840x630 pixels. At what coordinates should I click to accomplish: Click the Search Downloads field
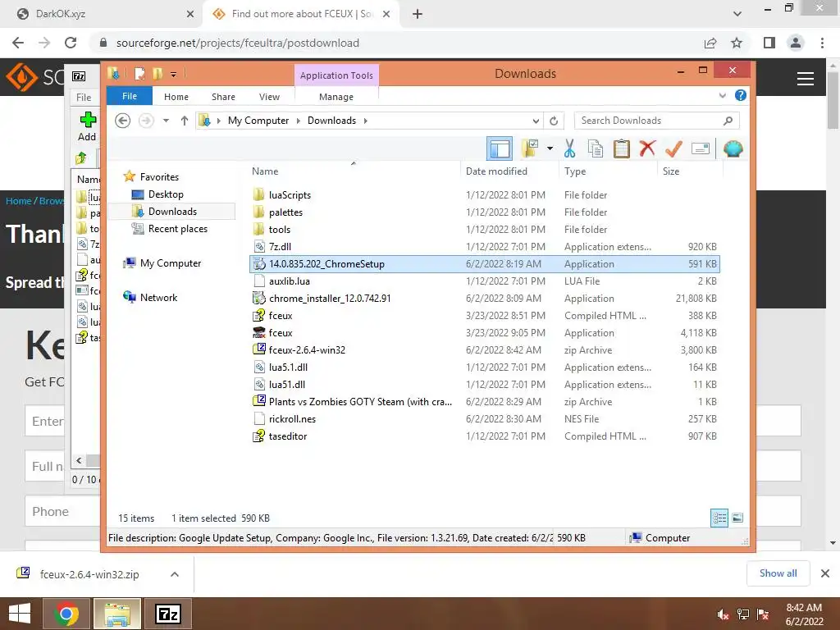(656, 121)
